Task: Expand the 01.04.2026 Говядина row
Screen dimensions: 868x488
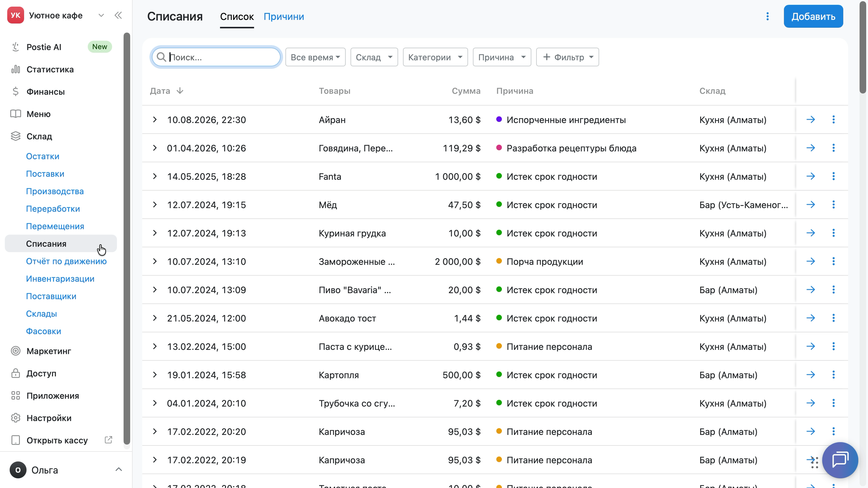Action: tap(155, 148)
